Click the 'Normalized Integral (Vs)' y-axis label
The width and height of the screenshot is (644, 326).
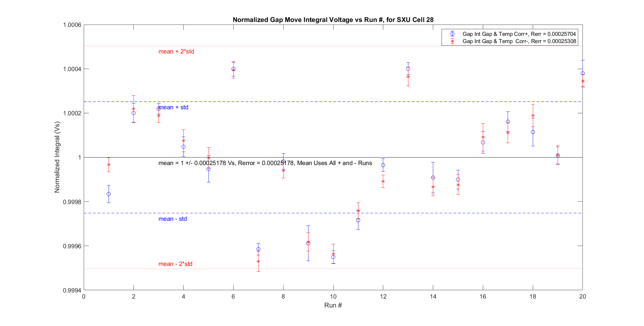57,157
